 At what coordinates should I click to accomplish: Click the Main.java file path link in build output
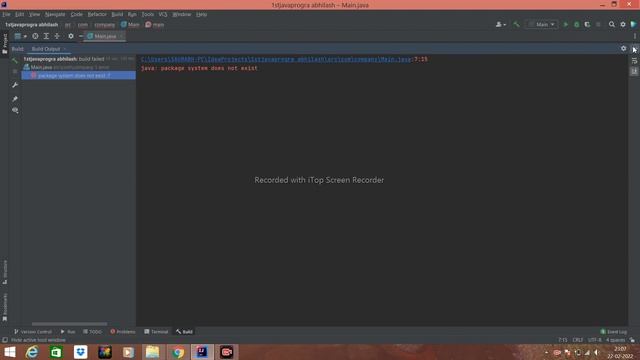coord(276,59)
